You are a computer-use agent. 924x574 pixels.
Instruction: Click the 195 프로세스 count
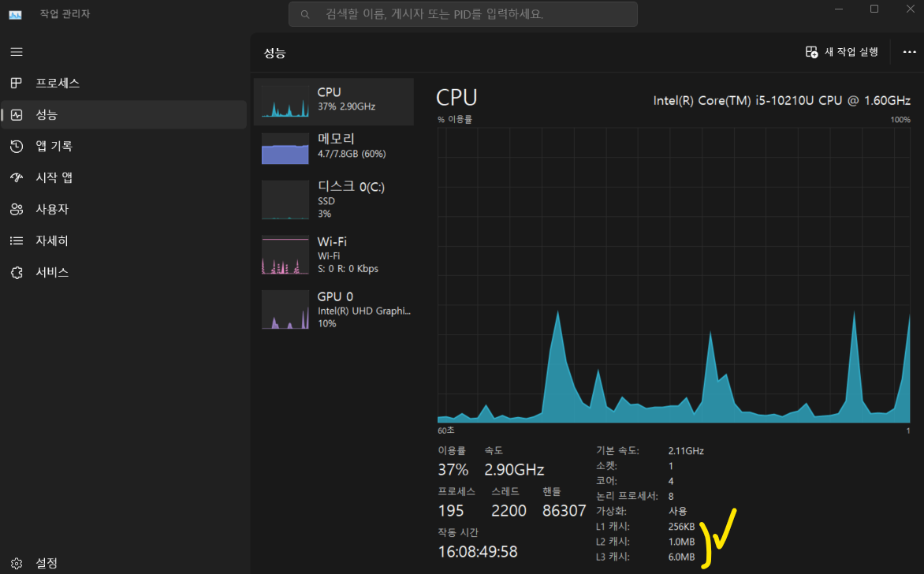point(451,510)
